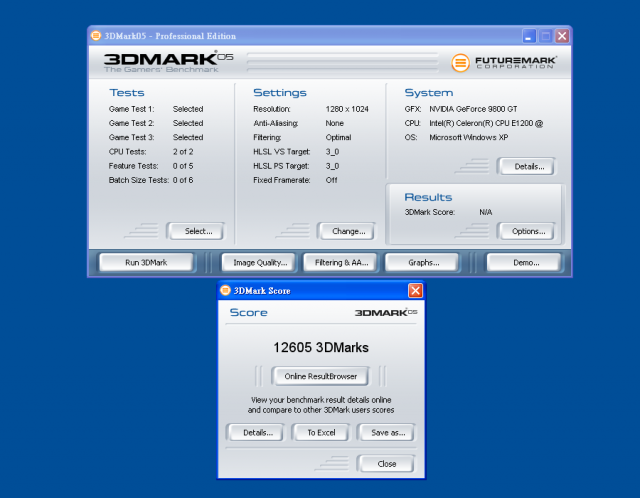The image size is (640, 498).
Task: Start benchmark with Run 3DMark
Action: pos(146,262)
